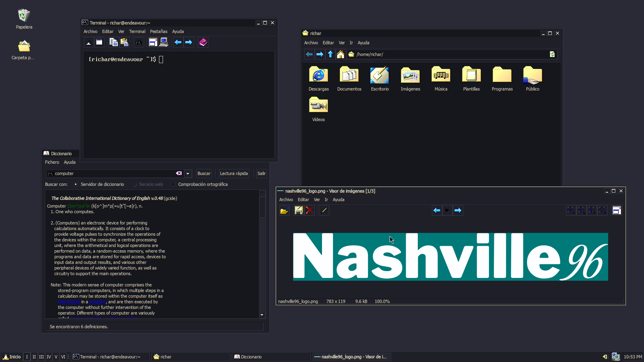Open the Documentos folder
This screenshot has height=362, width=644.
[x=349, y=79]
